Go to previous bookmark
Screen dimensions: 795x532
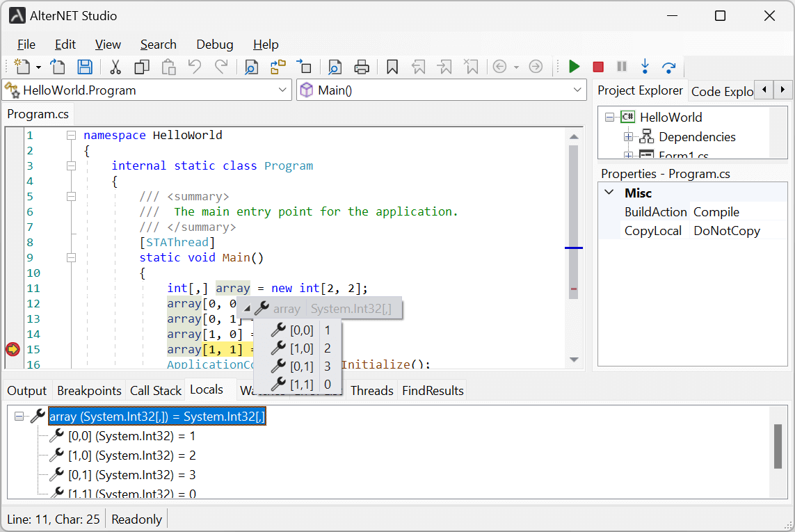(418, 67)
